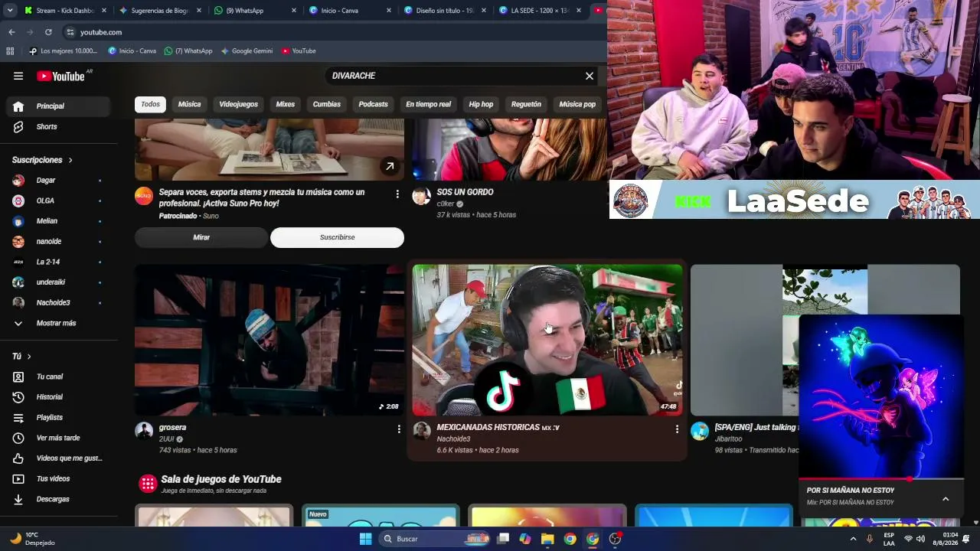Select the Música filter chip
980x551 pixels.
(x=189, y=104)
